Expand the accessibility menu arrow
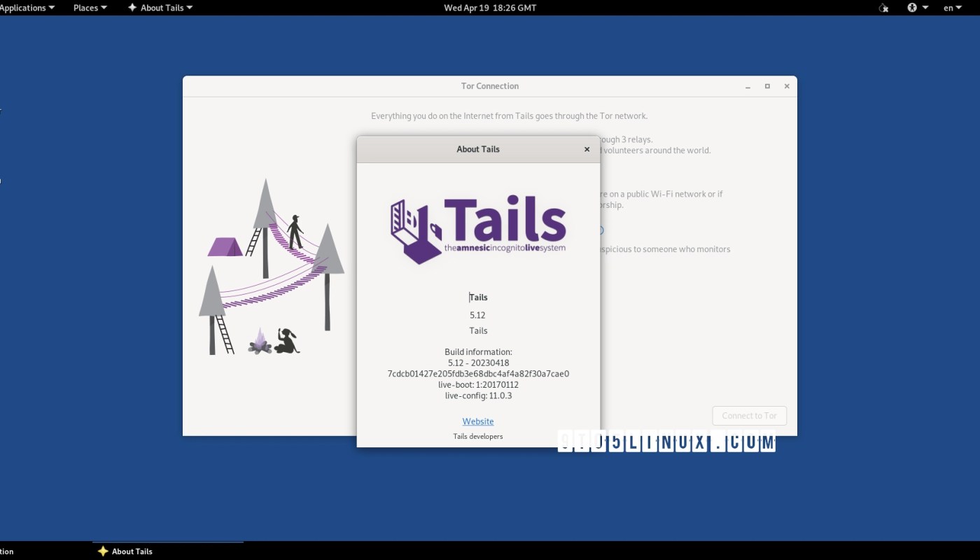The image size is (980, 560). point(925,8)
